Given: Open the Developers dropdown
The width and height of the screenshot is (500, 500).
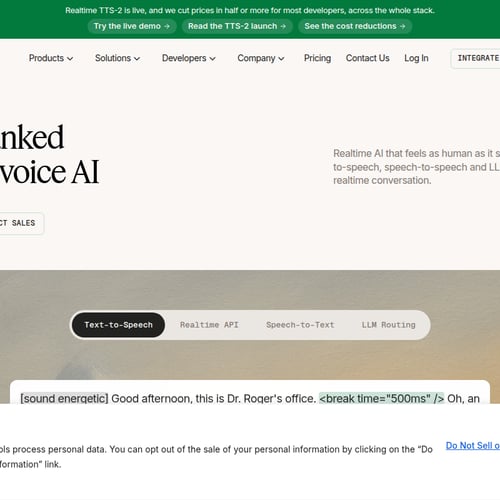Looking at the screenshot, I should pos(189,58).
